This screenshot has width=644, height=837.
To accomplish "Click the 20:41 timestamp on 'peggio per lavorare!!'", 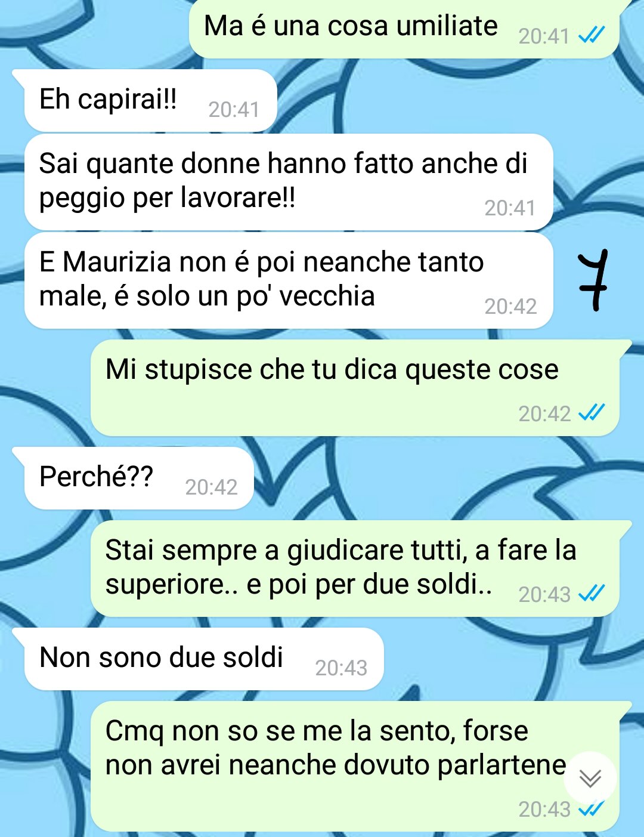I will tap(510, 208).
